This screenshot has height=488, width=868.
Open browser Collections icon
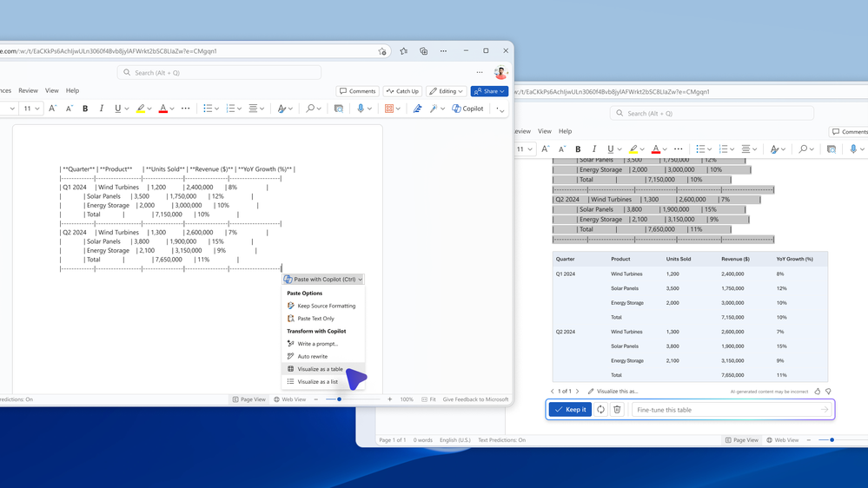point(423,51)
